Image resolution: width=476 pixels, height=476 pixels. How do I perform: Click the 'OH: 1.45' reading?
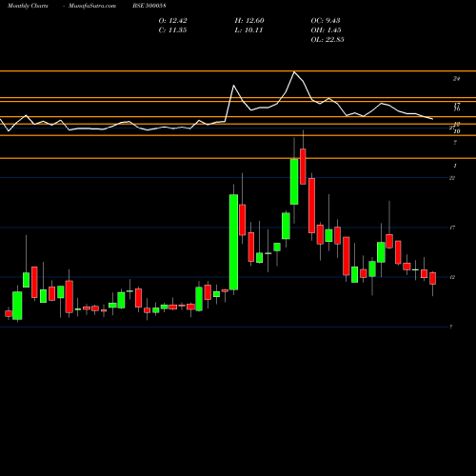click(x=326, y=30)
